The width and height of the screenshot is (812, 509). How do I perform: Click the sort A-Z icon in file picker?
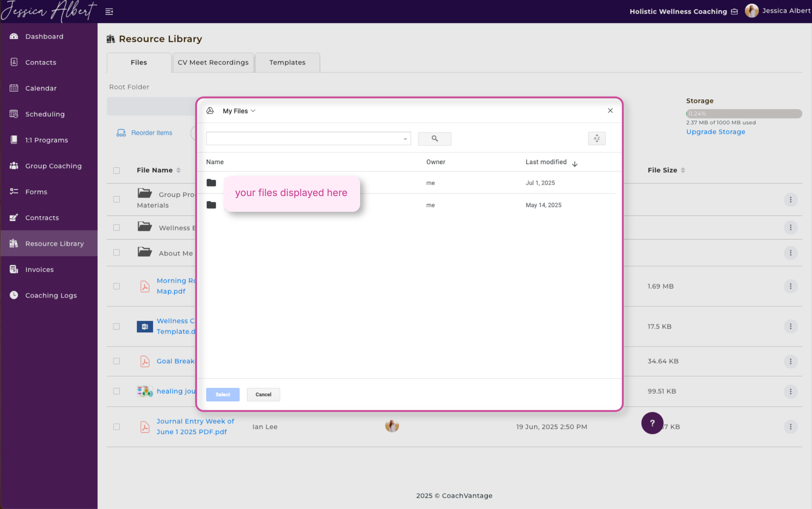pyautogui.click(x=596, y=138)
